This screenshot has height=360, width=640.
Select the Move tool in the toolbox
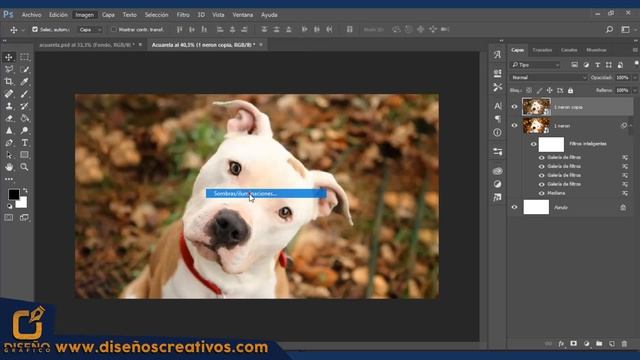[x=9, y=57]
